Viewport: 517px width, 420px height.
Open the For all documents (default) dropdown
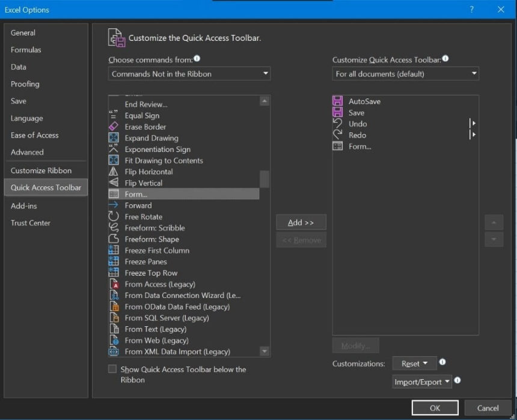(406, 74)
